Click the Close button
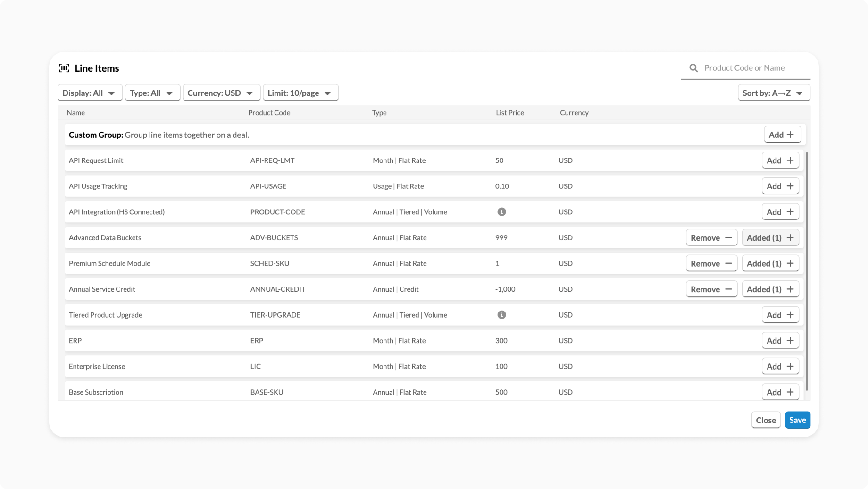Screen dimensions: 868x489 [x=765, y=420]
